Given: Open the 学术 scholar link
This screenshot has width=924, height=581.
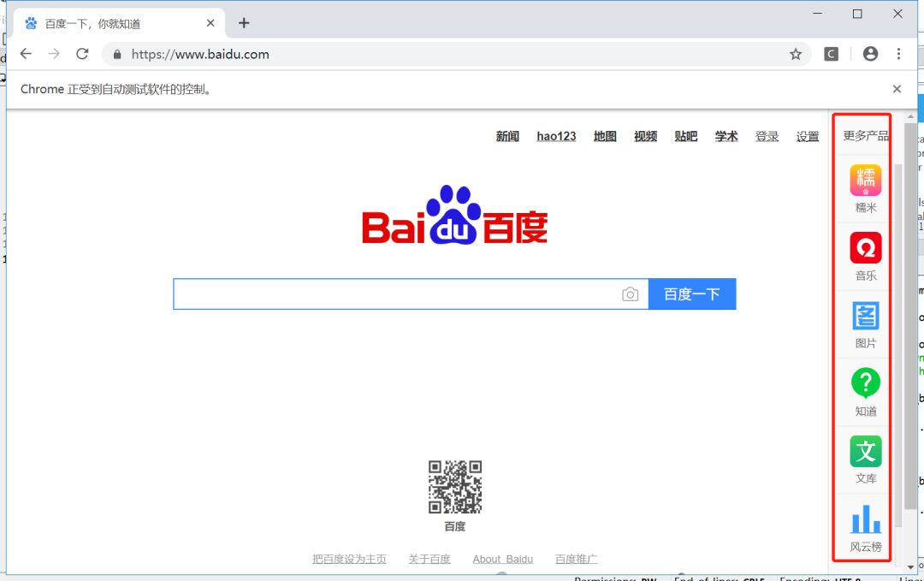Looking at the screenshot, I should point(726,136).
